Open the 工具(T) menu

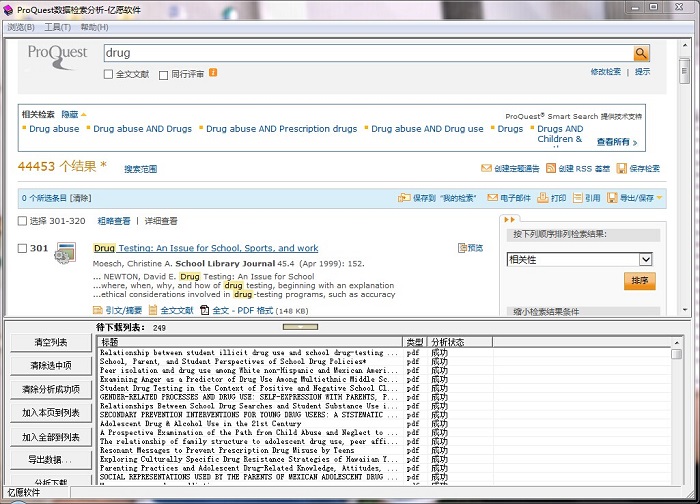(x=58, y=27)
